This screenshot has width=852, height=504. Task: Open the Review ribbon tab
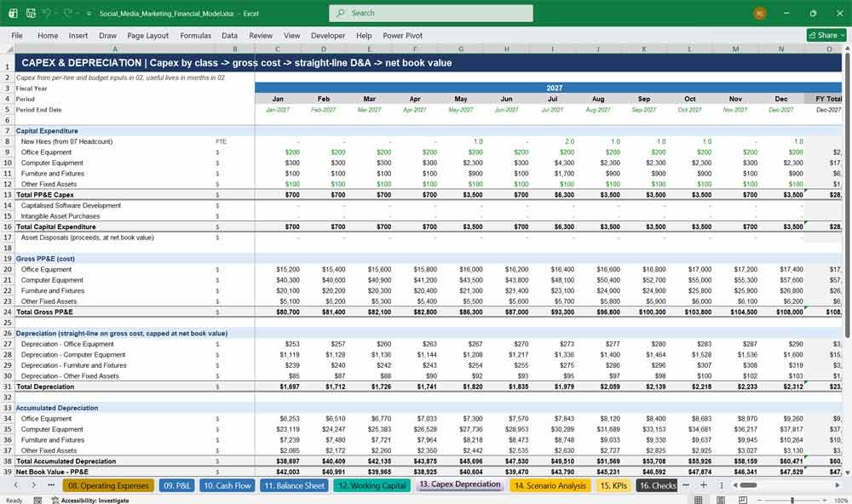pos(261,35)
